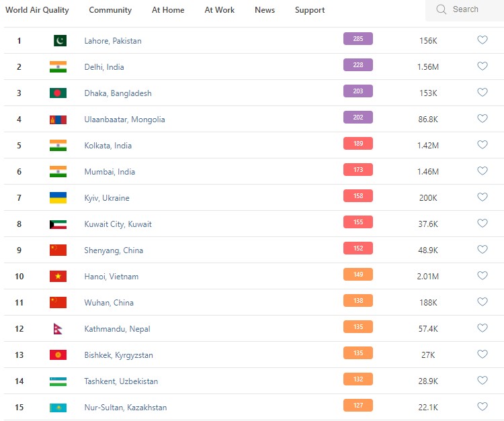
Task: Open the Community menu item
Action: click(110, 10)
